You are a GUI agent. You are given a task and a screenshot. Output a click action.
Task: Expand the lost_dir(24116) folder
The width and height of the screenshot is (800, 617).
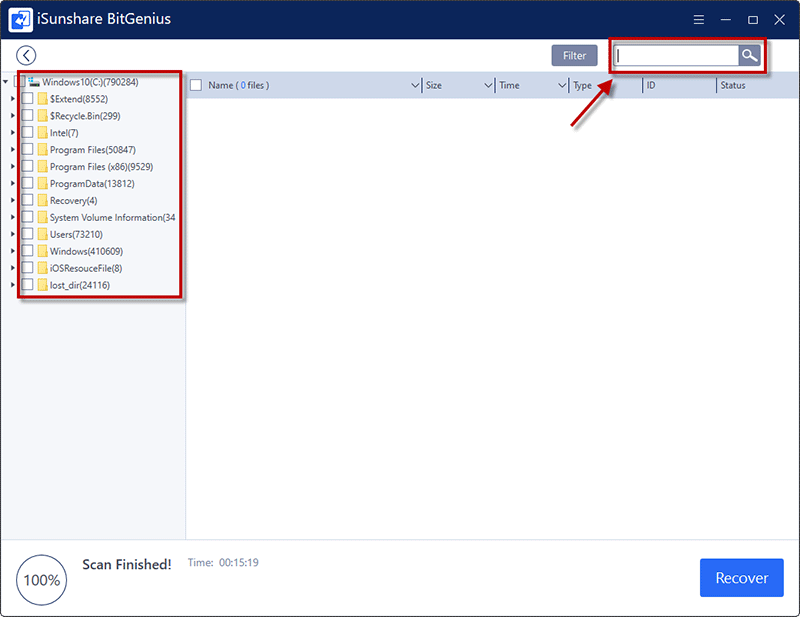(x=13, y=284)
